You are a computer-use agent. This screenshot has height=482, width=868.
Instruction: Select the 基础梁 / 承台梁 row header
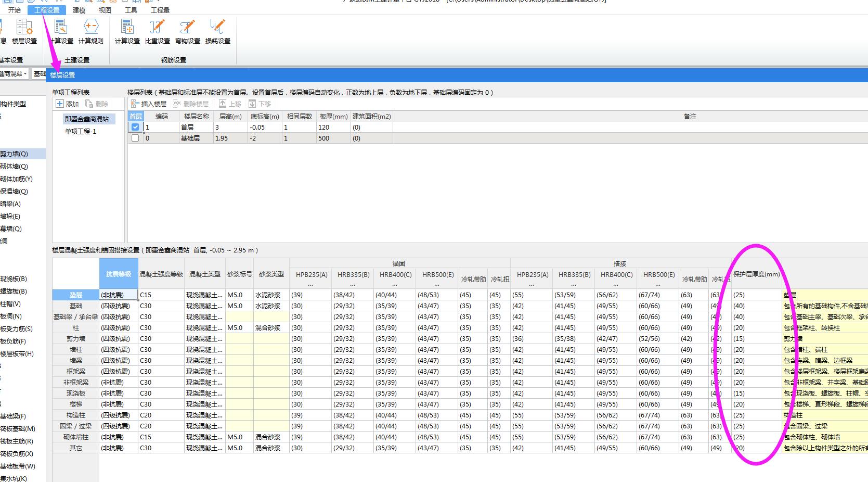click(x=76, y=317)
